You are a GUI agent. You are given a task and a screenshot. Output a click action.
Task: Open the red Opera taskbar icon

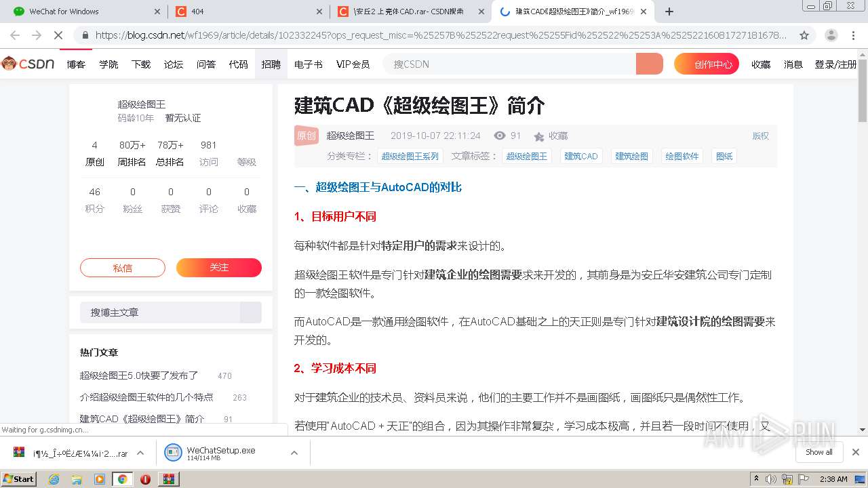pyautogui.click(x=145, y=479)
